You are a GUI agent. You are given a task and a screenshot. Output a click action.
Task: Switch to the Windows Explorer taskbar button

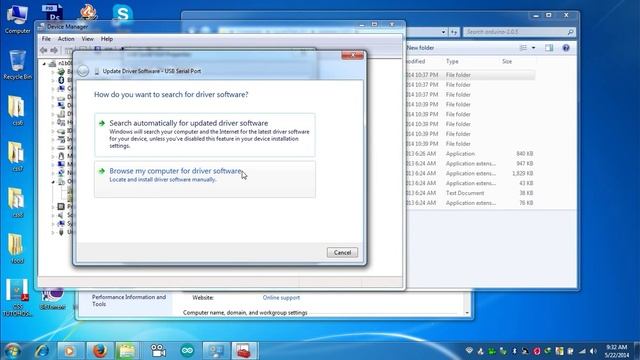click(127, 351)
